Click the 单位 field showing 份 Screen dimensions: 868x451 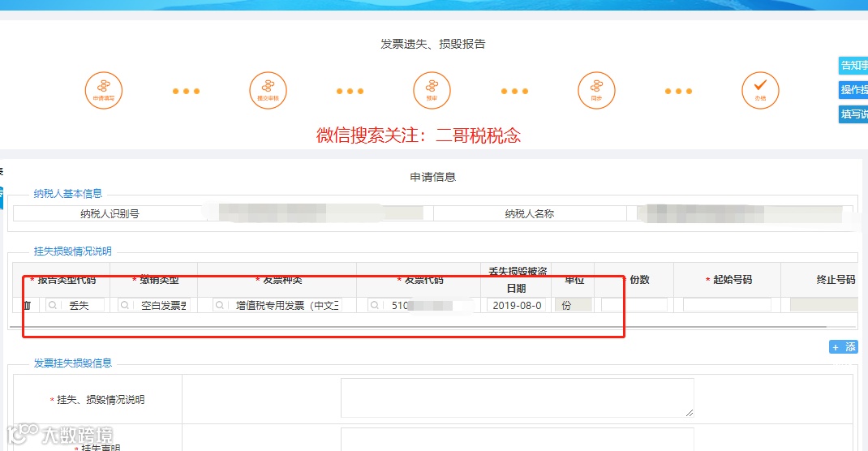pos(573,305)
